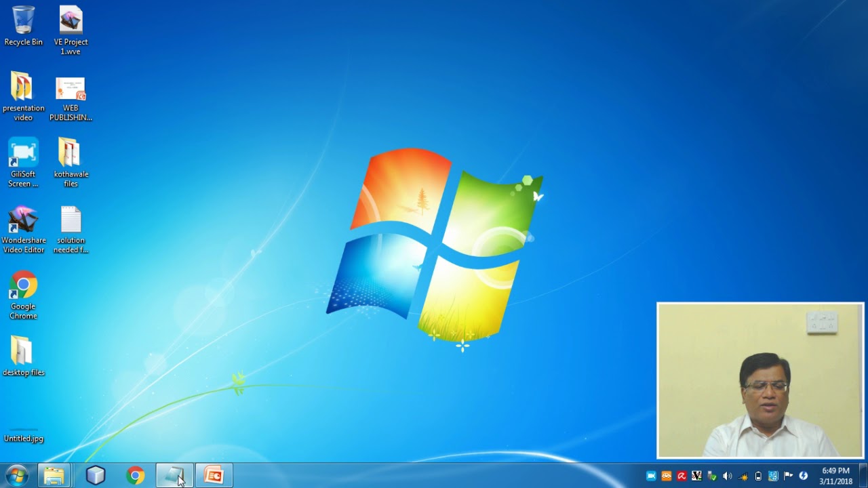Select the Wondershare Video Editor shortcut
868x488 pixels.
click(23, 230)
